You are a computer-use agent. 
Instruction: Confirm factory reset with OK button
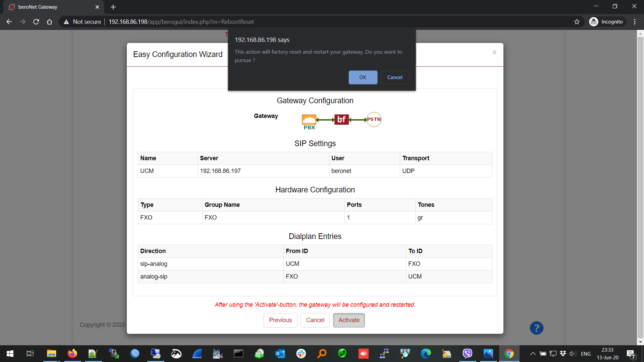pyautogui.click(x=363, y=77)
